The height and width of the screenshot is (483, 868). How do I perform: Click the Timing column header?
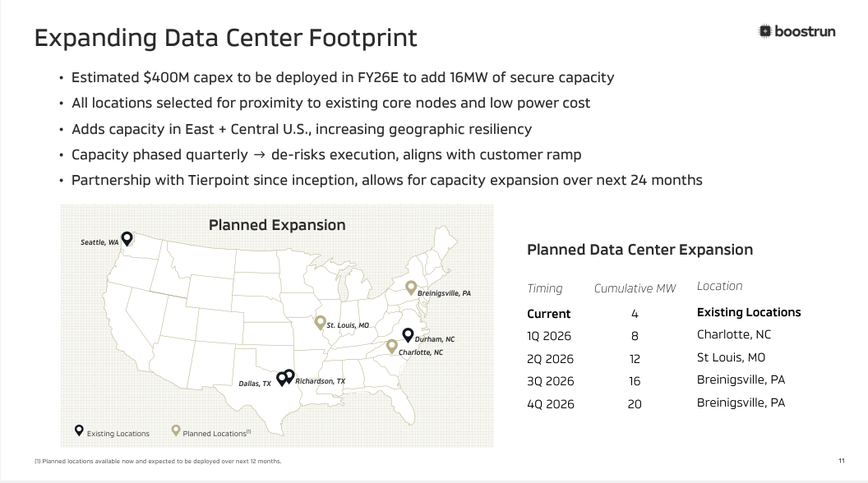[545, 288]
